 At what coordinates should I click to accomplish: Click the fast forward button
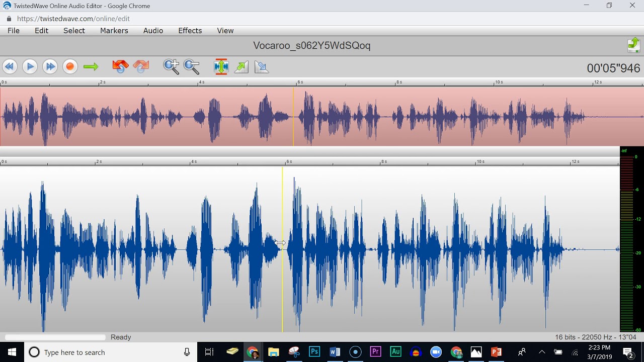50,66
